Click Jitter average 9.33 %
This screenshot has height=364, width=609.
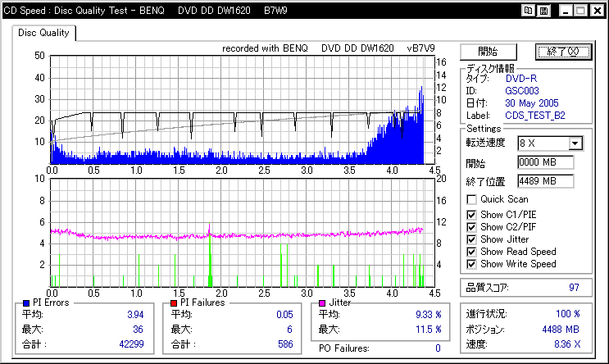coord(429,315)
